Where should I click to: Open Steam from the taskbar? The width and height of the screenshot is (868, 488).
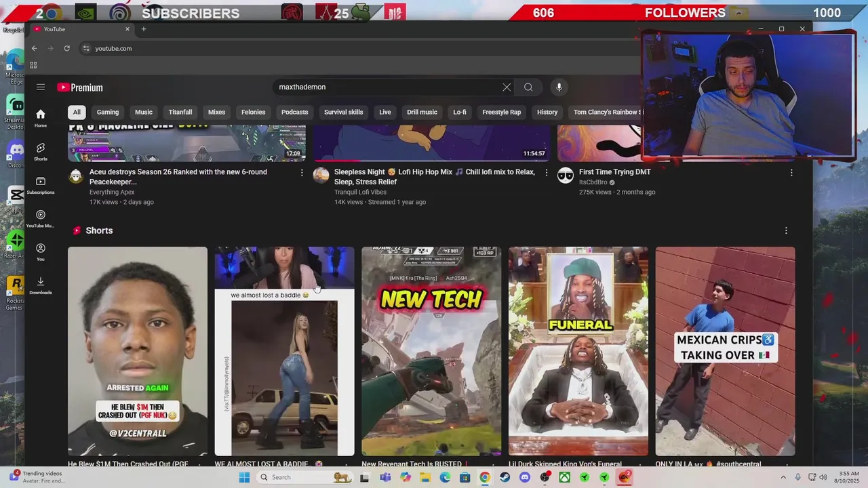[x=505, y=477]
